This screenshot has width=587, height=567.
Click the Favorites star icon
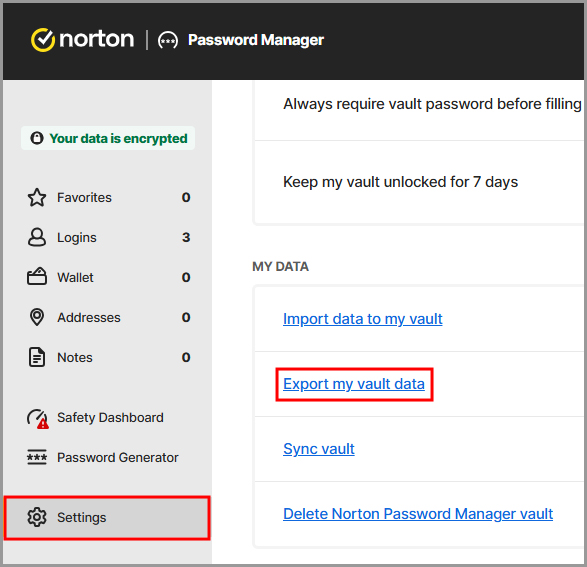pos(37,198)
